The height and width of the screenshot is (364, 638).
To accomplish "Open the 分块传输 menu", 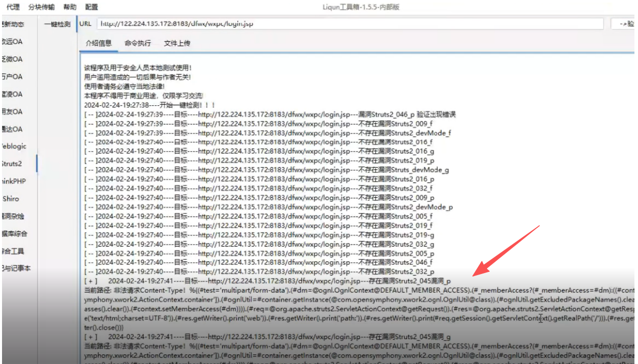I will click(41, 7).
